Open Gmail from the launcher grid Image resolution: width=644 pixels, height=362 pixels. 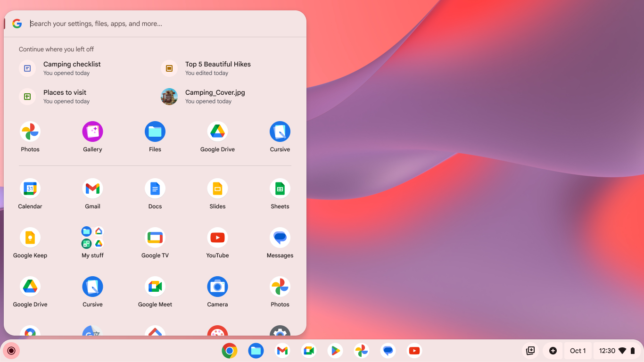coord(92,189)
